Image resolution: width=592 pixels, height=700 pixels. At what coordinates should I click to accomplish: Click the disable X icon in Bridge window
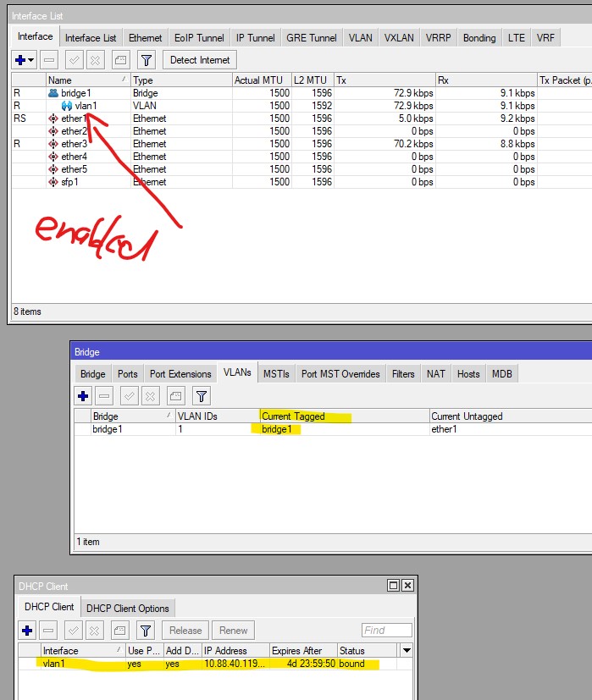(x=150, y=396)
